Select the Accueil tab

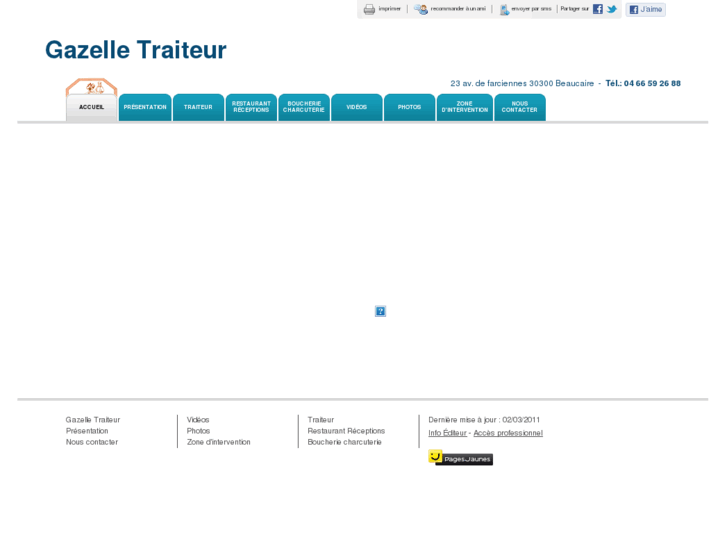pyautogui.click(x=91, y=108)
